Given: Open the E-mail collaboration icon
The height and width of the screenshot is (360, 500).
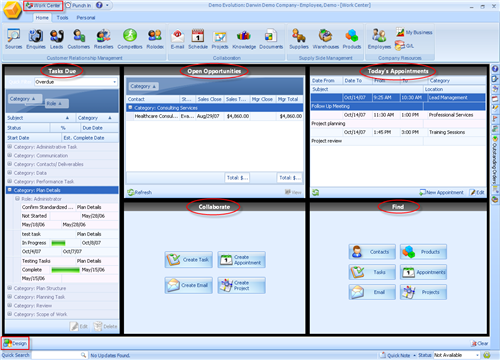Looking at the screenshot, I should 177,39.
